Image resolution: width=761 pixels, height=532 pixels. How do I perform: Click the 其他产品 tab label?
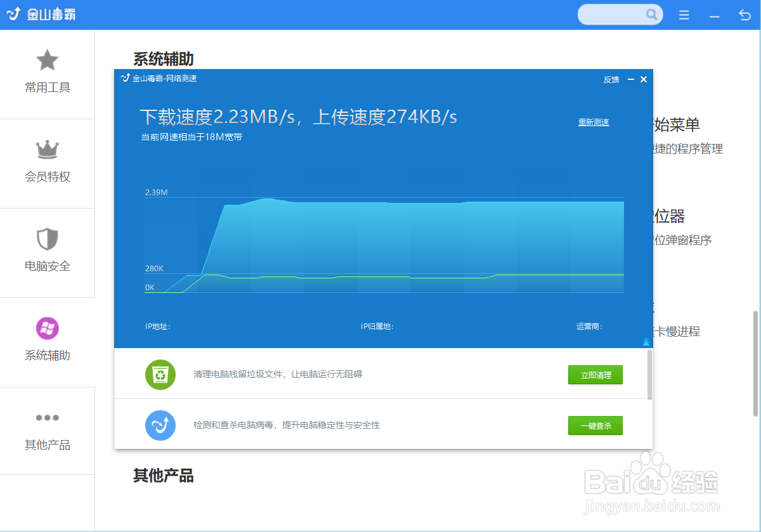pyautogui.click(x=48, y=445)
